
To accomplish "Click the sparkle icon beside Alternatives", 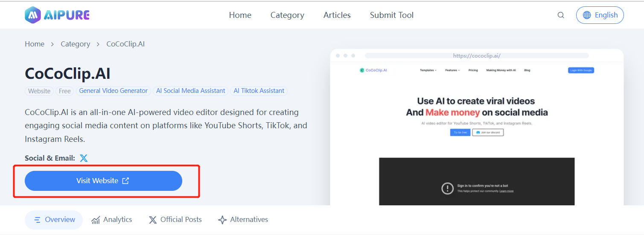I will coord(222,220).
